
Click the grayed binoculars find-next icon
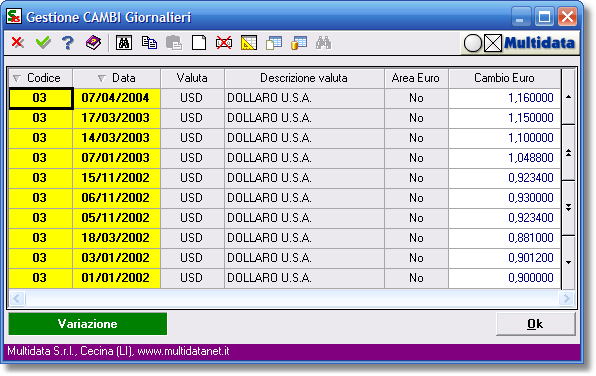[x=323, y=43]
